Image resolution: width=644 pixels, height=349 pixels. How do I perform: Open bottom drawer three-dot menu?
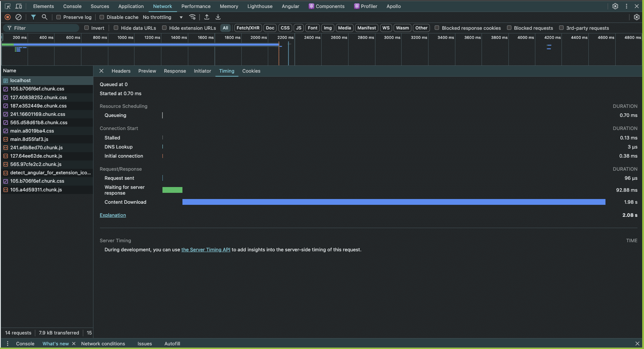[8, 344]
